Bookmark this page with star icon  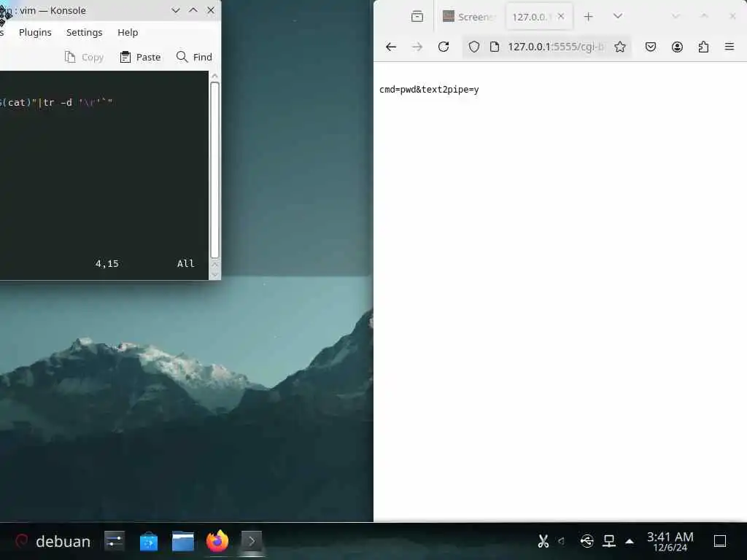tap(620, 47)
